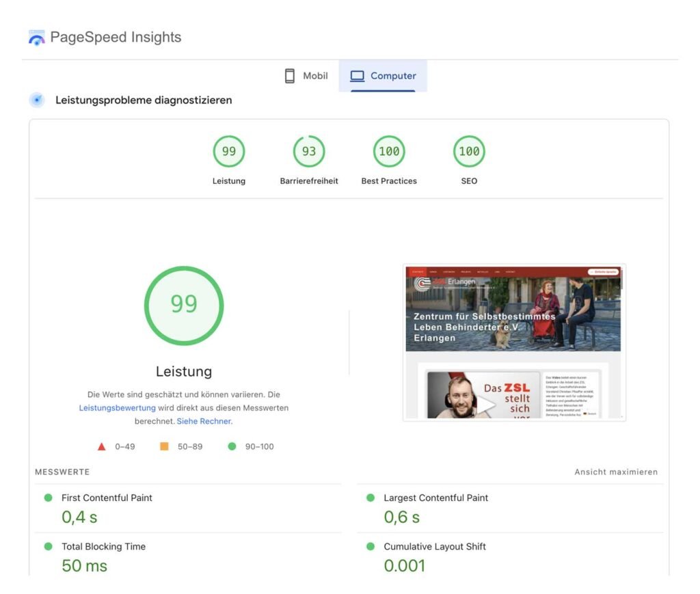Viewport: 700px width, 594px height.
Task: Select the 0,4 s value
Action: 79,517
